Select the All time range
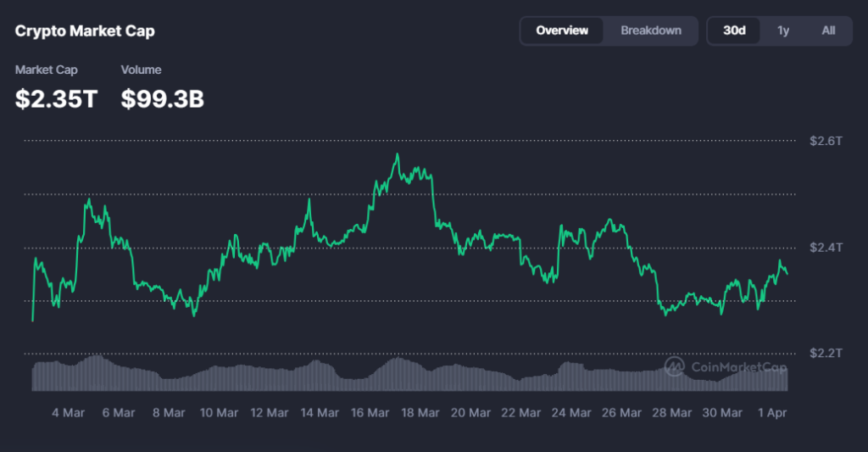Viewport: 868px width, 452px height. pos(828,31)
